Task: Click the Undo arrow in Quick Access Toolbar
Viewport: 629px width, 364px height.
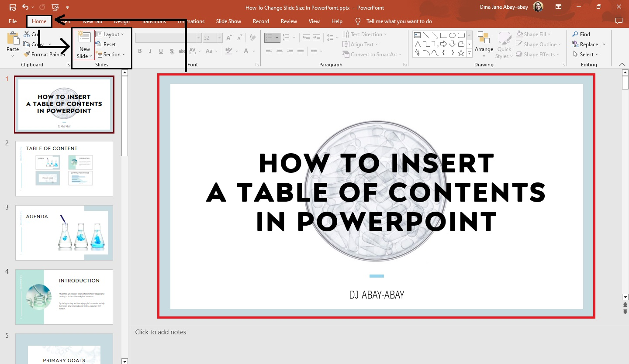Action: (25, 7)
